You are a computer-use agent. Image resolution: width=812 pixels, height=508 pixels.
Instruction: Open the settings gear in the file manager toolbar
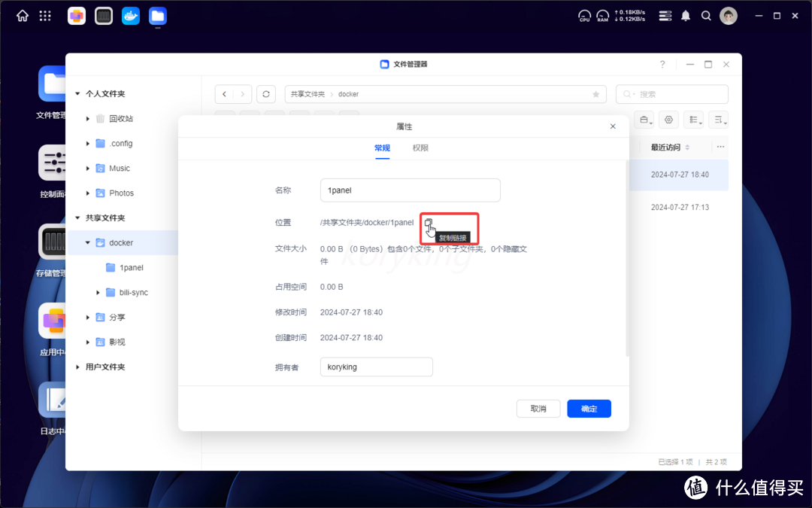[668, 119]
